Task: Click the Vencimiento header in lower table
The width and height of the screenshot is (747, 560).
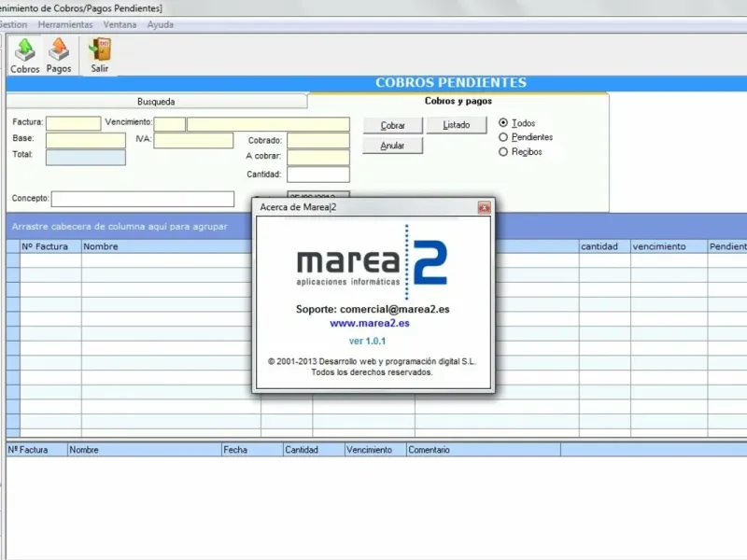Action: tap(376, 450)
